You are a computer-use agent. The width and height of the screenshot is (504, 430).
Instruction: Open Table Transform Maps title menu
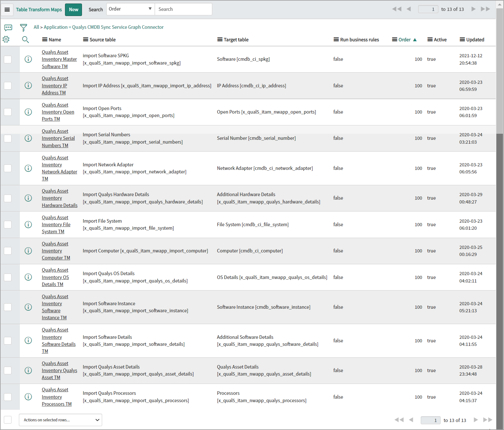(x=39, y=10)
